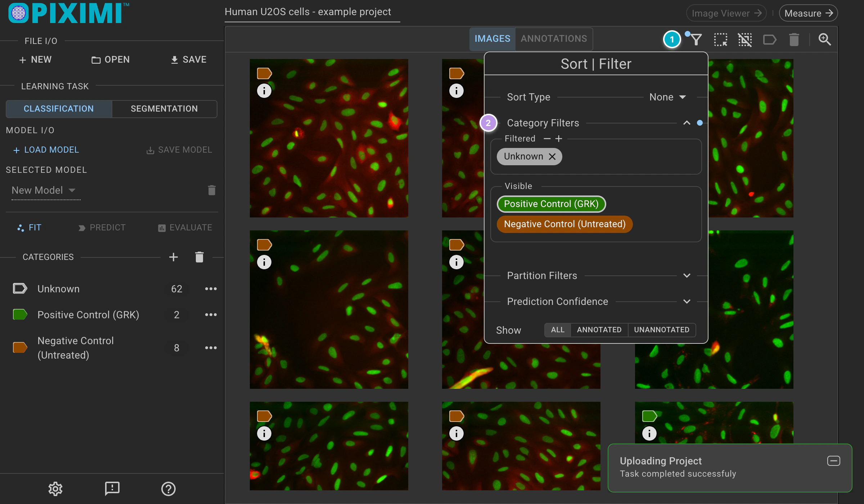Open the Sort and Filter funnel icon
The height and width of the screenshot is (504, 864).
pos(696,39)
